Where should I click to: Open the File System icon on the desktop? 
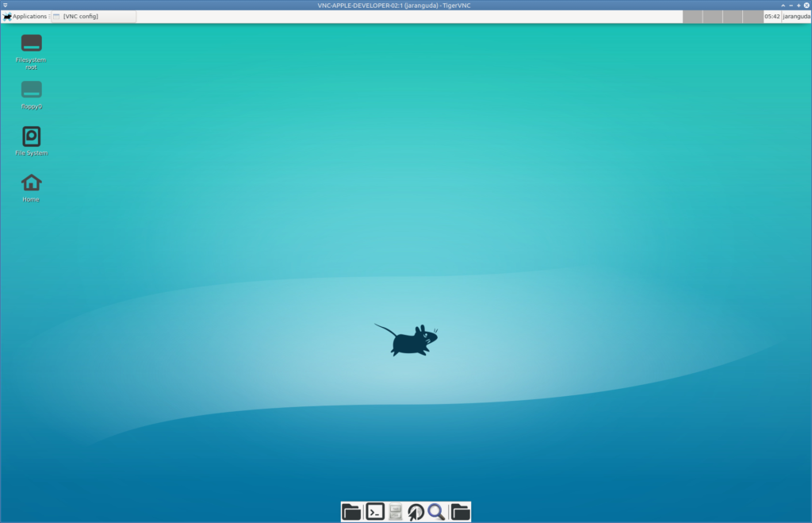click(x=31, y=137)
